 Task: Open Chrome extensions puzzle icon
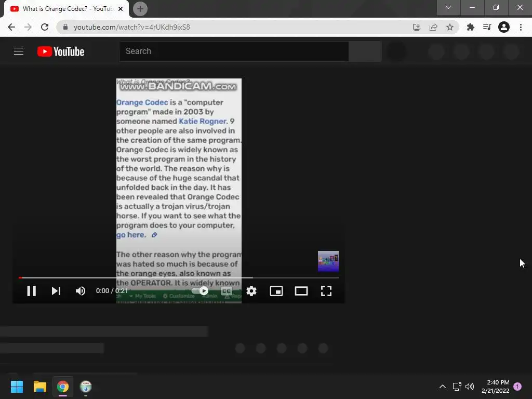coord(471,27)
